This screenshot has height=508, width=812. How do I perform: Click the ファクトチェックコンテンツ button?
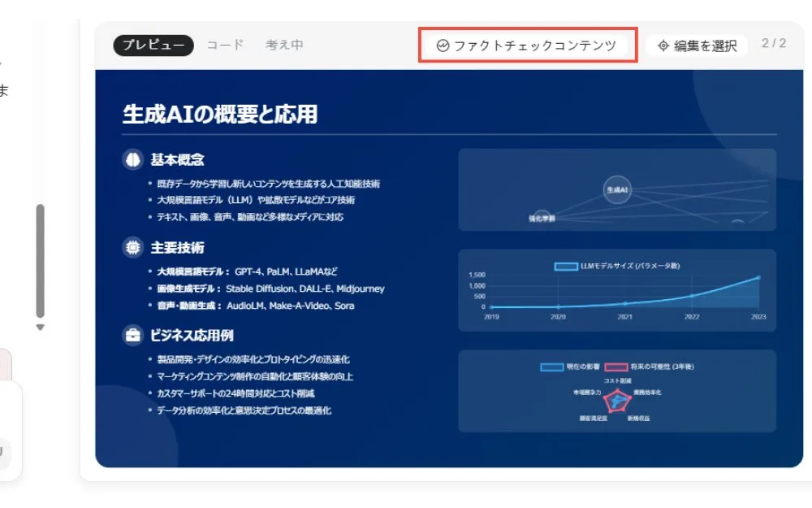coord(527,46)
